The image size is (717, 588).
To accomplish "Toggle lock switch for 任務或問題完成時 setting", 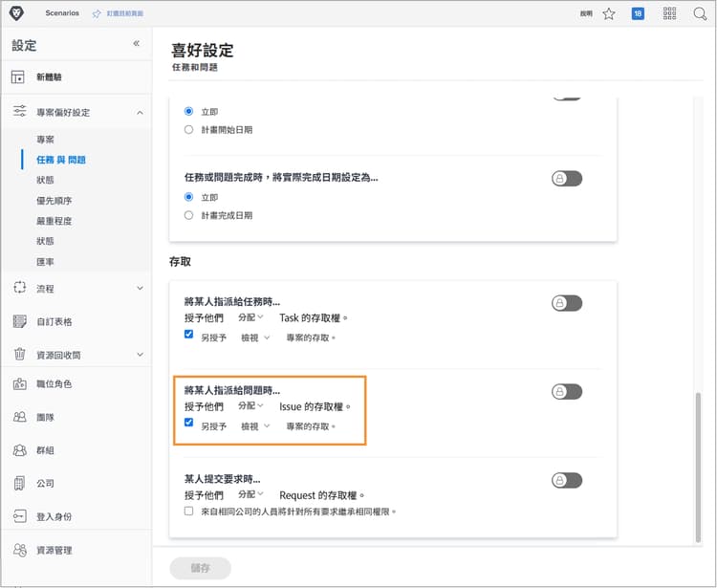I will click(x=567, y=179).
